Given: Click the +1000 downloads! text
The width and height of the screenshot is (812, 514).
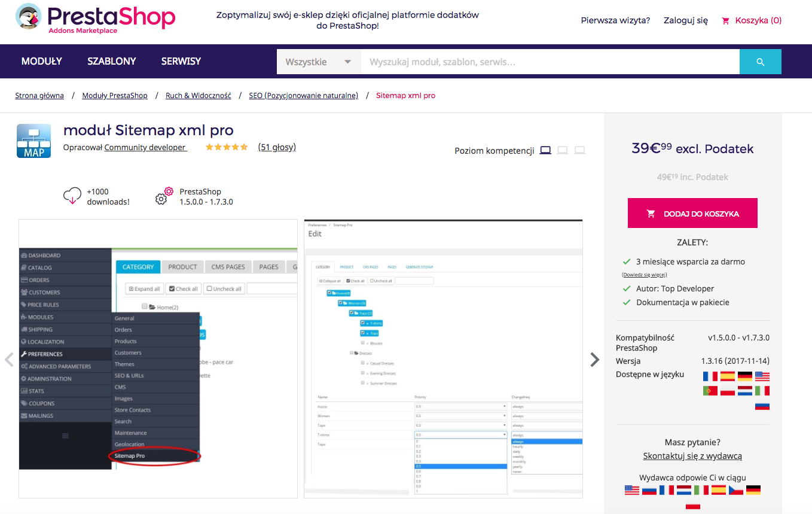Looking at the screenshot, I should tap(108, 197).
